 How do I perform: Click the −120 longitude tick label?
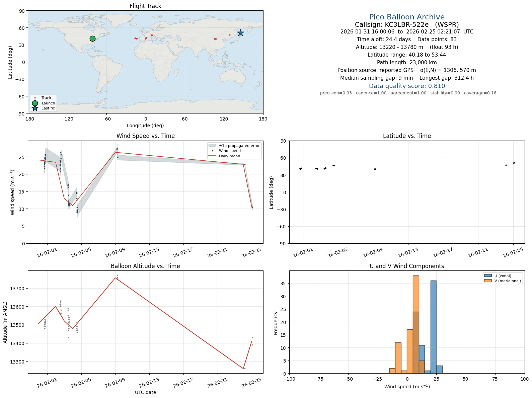click(67, 118)
